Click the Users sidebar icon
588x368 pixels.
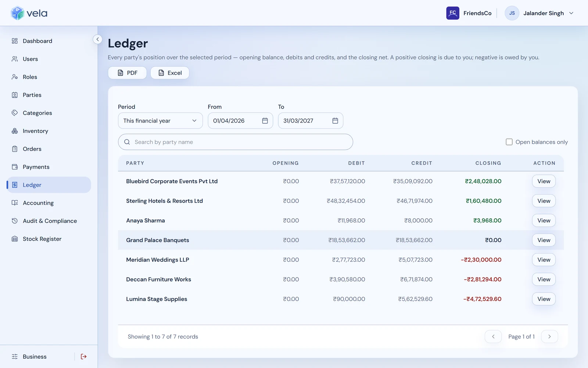coord(15,59)
